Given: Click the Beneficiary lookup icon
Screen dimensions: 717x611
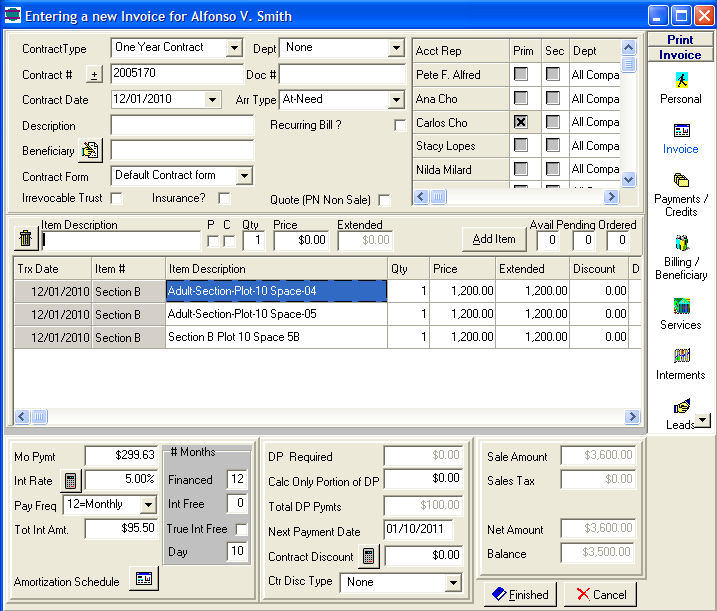Looking at the screenshot, I should click(x=91, y=151).
